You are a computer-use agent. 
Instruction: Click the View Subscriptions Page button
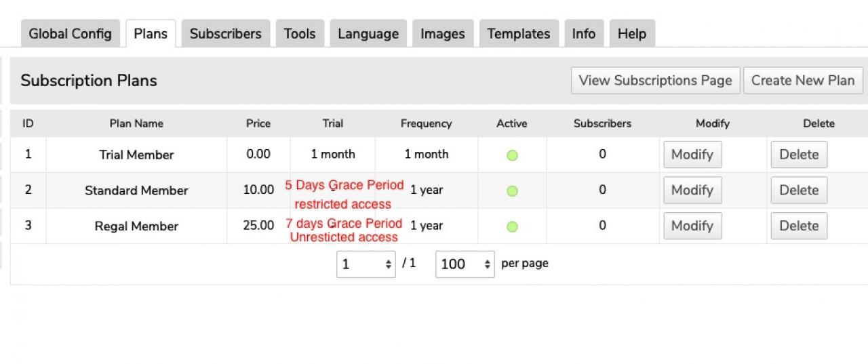click(655, 81)
